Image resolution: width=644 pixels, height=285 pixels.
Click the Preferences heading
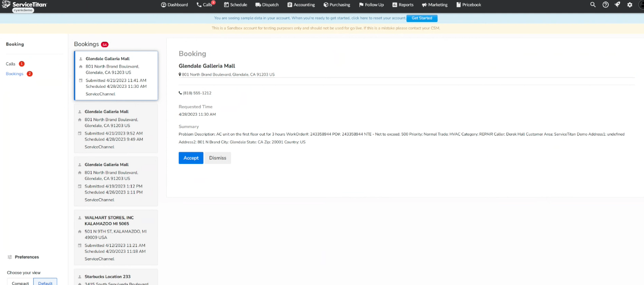(x=27, y=257)
